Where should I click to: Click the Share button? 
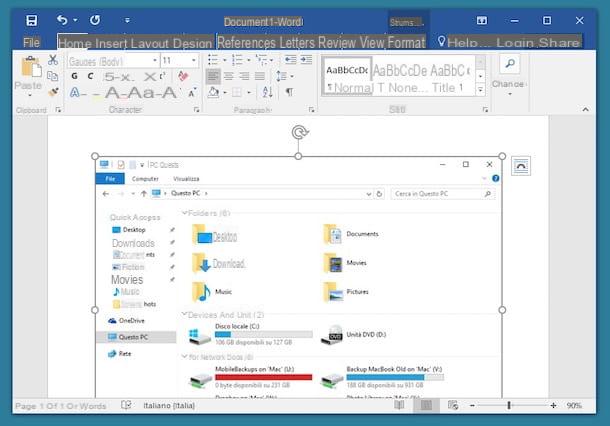(x=559, y=43)
